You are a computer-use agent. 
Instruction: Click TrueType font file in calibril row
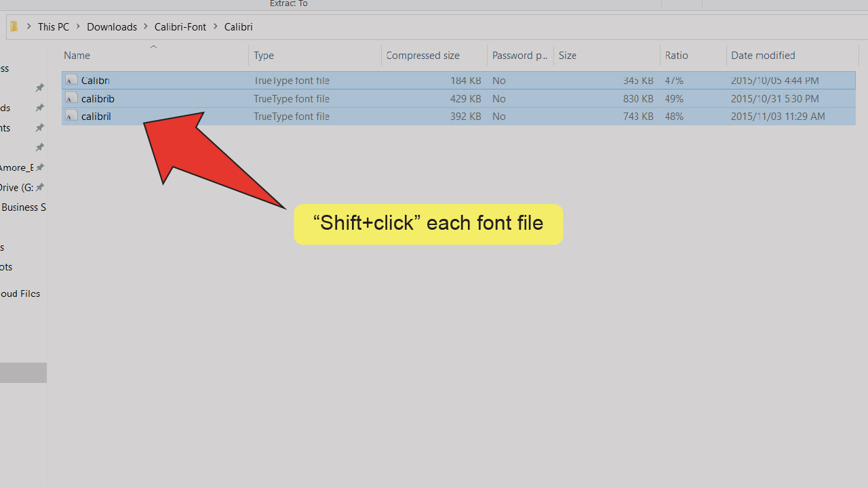(x=292, y=117)
